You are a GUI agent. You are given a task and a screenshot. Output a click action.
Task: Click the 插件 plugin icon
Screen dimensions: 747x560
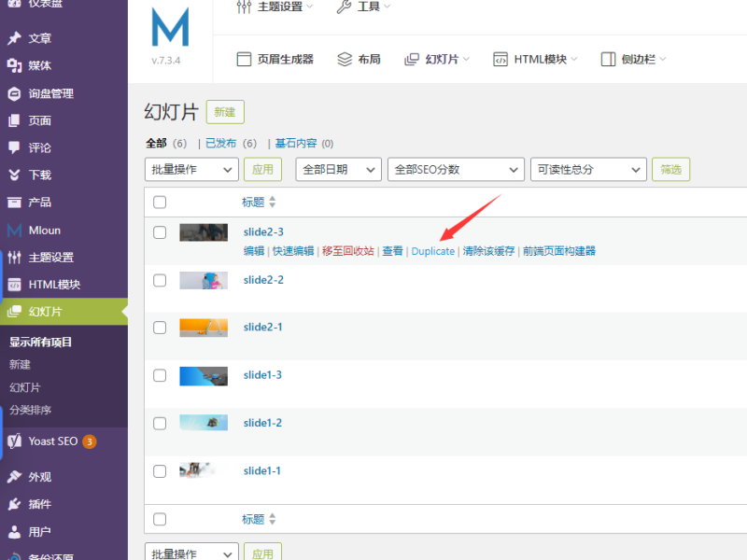[x=14, y=504]
